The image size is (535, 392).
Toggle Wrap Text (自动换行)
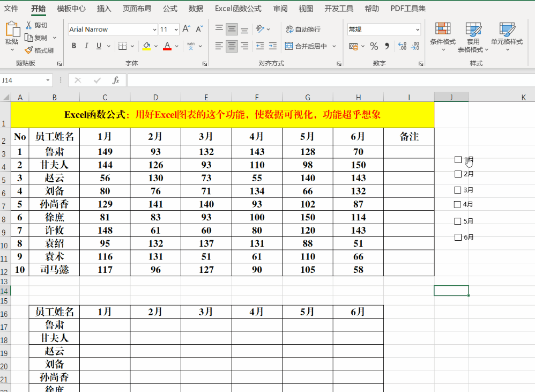click(303, 29)
